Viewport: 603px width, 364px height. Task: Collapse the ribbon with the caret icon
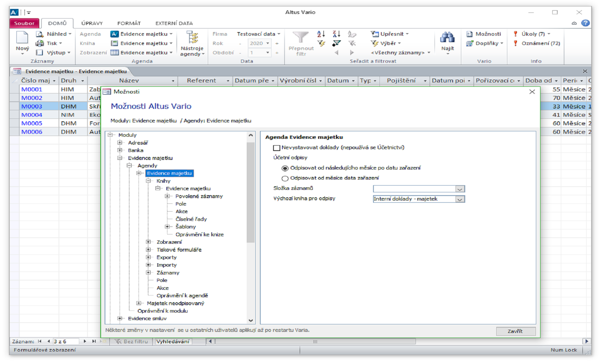[x=574, y=23]
